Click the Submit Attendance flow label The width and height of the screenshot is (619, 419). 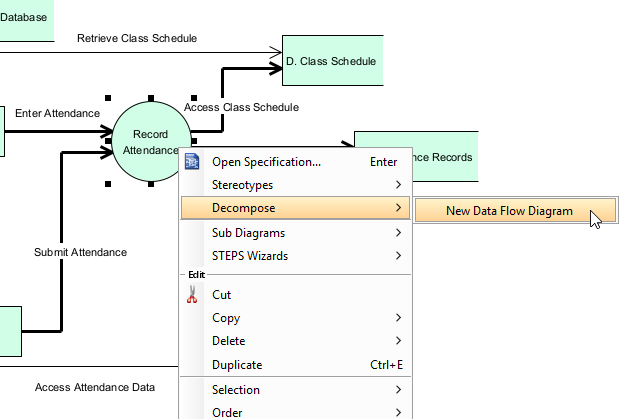click(80, 252)
